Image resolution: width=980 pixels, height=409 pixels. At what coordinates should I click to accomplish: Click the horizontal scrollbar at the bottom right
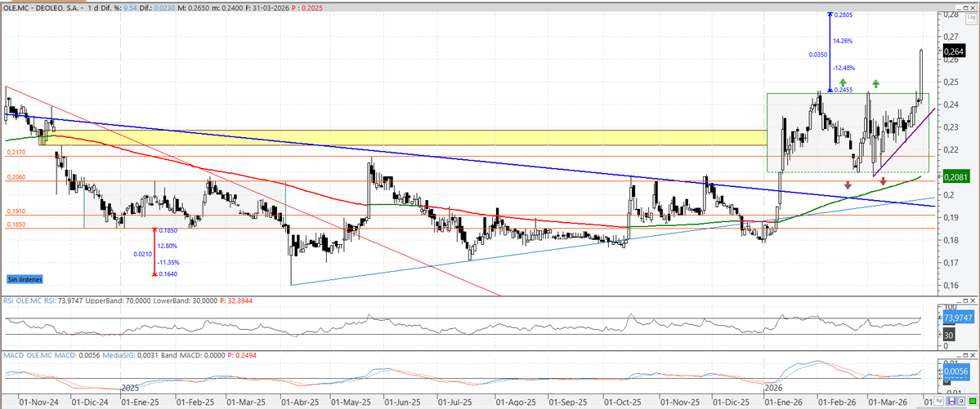tap(942, 407)
